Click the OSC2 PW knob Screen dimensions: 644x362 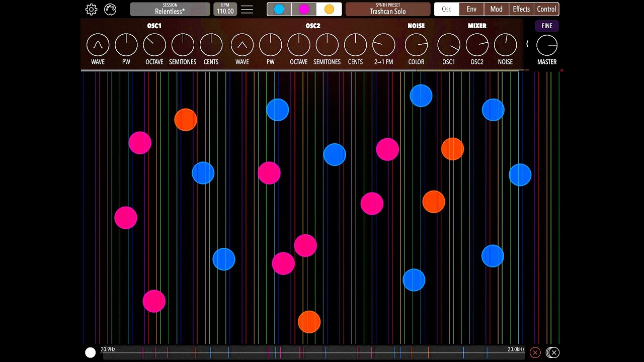tap(270, 45)
